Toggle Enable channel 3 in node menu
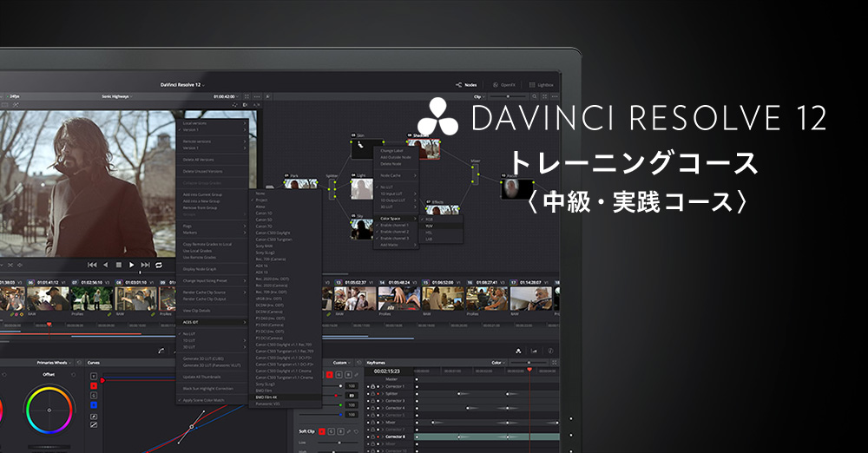 [394, 238]
